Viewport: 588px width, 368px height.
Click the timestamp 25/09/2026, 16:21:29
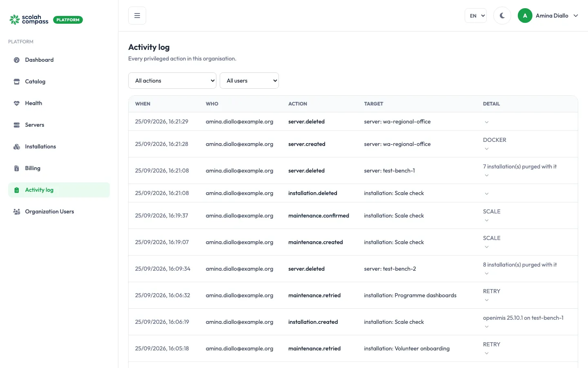click(162, 121)
